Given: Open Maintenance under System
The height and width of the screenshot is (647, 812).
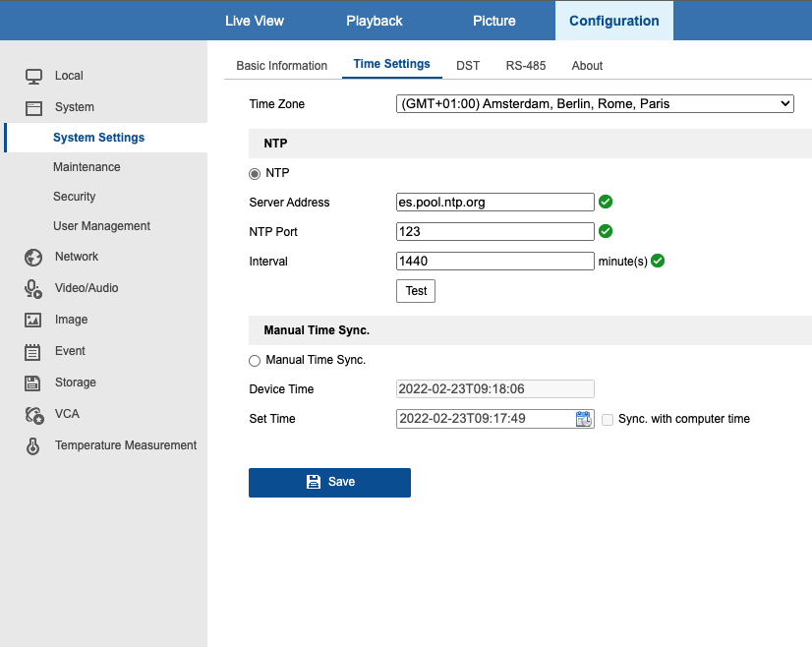Looking at the screenshot, I should pyautogui.click(x=87, y=167).
